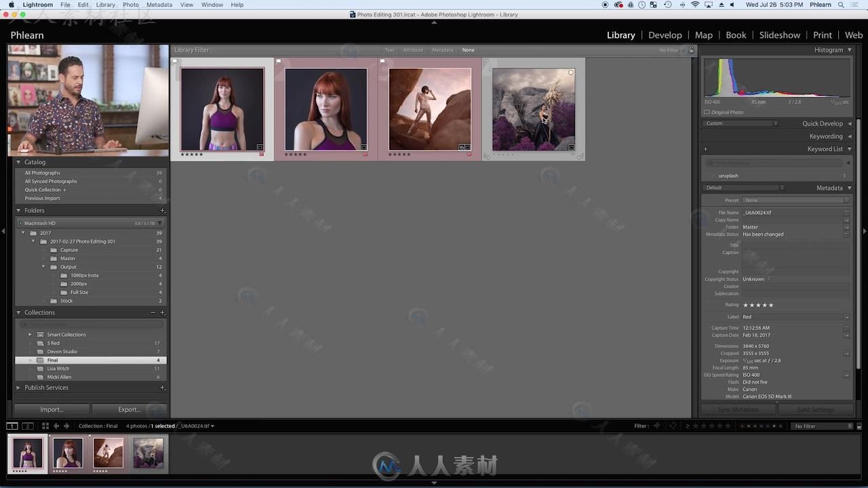Screen dimensions: 868x488
Task: Click the filter lock icon in Library Filter bar
Action: click(691, 49)
